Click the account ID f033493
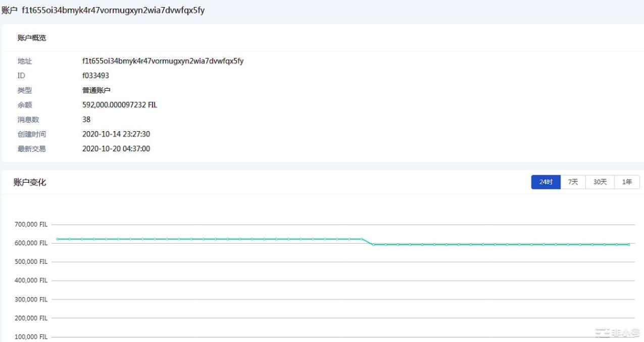Viewport: 644px width, 342px height. 95,76
